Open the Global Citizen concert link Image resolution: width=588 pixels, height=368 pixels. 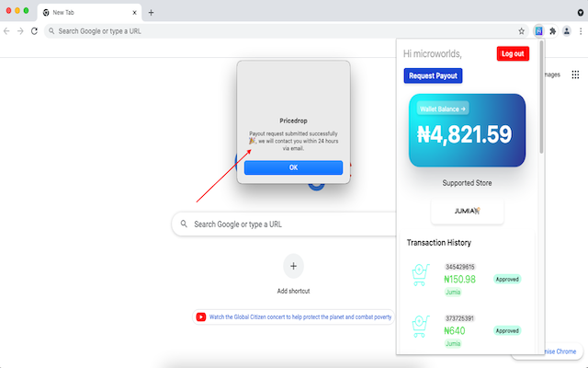[x=300, y=316]
